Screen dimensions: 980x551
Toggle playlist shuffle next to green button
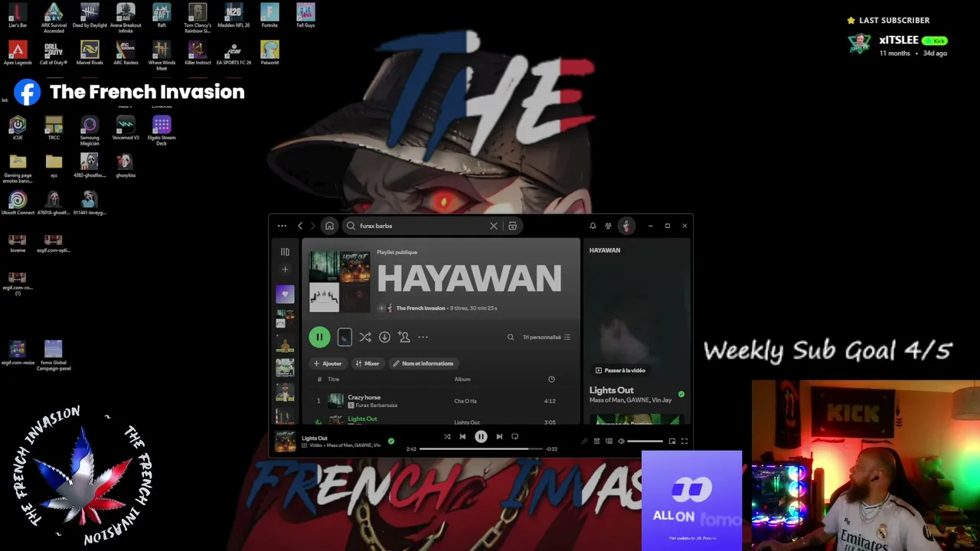[x=365, y=337]
